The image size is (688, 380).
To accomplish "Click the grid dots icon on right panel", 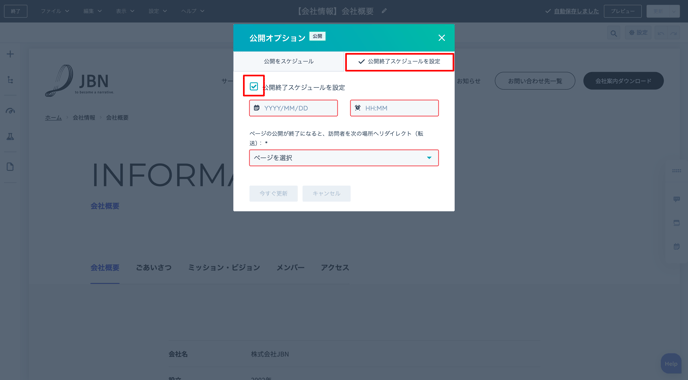I will pyautogui.click(x=676, y=171).
